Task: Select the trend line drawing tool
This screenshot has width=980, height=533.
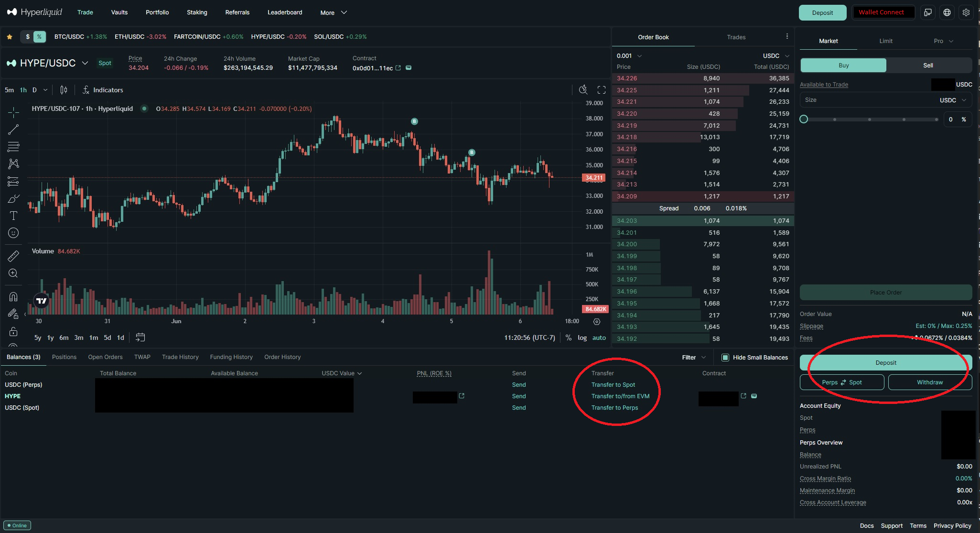Action: click(13, 130)
